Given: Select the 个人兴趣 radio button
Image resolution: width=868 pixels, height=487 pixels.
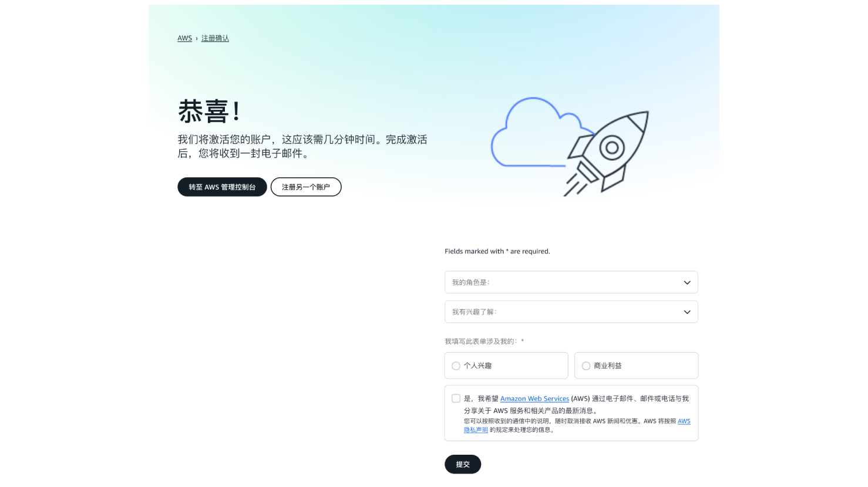Looking at the screenshot, I should pyautogui.click(x=456, y=366).
